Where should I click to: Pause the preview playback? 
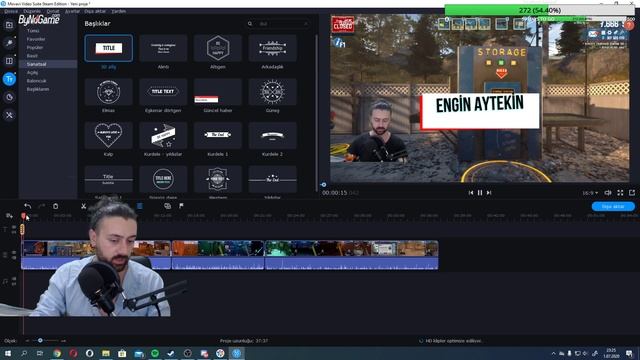pos(480,193)
